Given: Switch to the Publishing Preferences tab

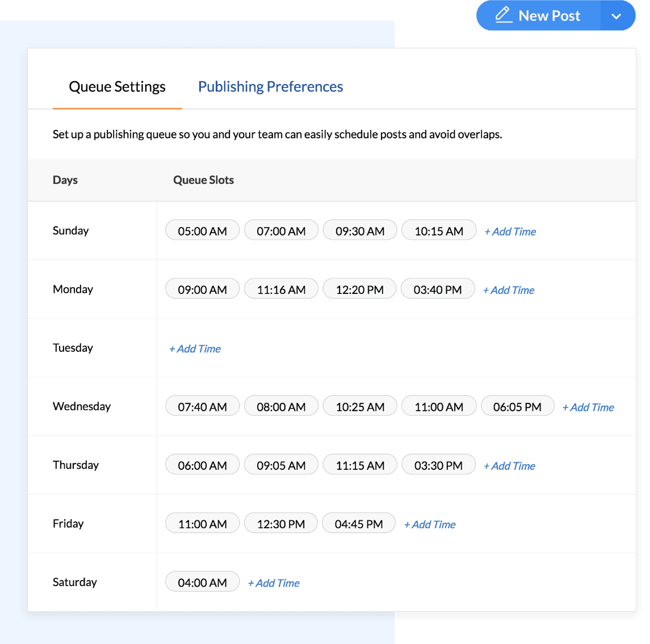Looking at the screenshot, I should pos(270,87).
